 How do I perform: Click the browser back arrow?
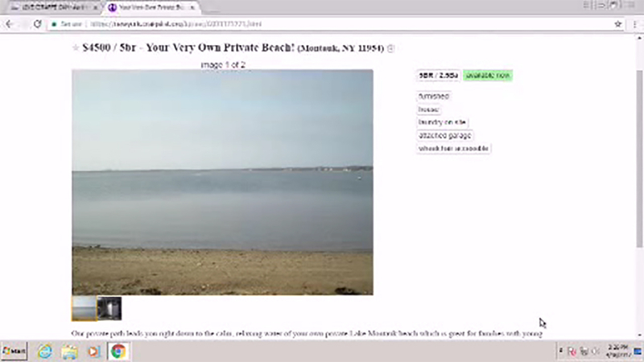10,24
